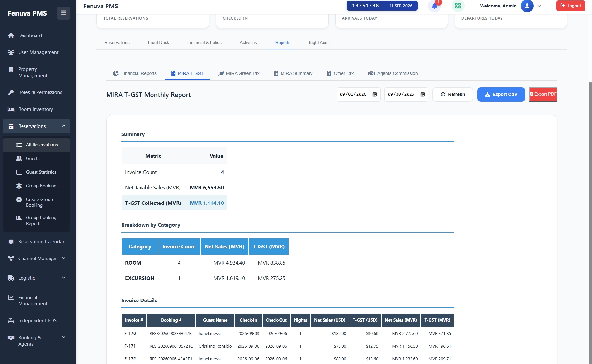Click booking number RES-20260903-FF047B
The image size is (592, 364).
(x=170, y=334)
